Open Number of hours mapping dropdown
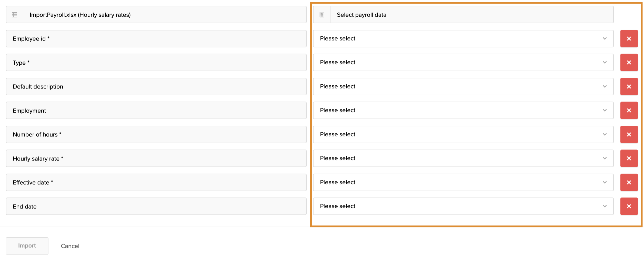644x261 pixels. pos(463,134)
